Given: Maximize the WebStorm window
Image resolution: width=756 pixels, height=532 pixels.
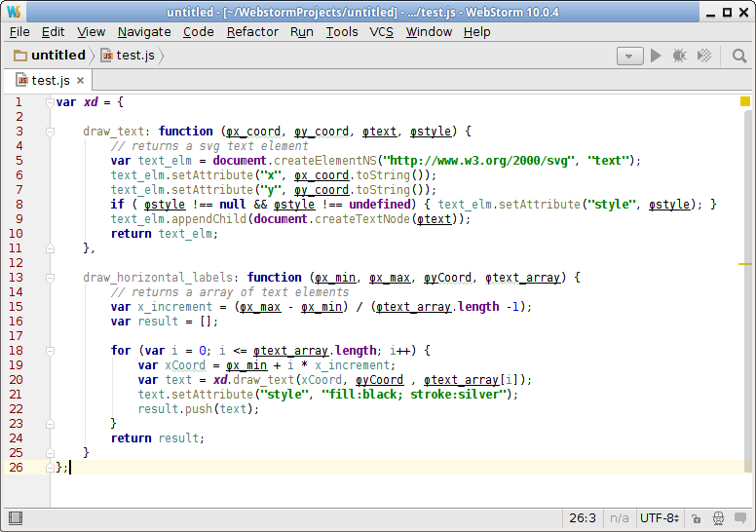Looking at the screenshot, I should pos(727,13).
